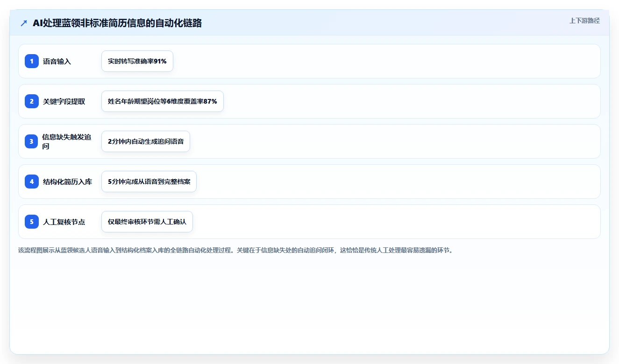Select the 语音输入 step label
The height and width of the screenshot is (364, 619).
click(x=57, y=61)
